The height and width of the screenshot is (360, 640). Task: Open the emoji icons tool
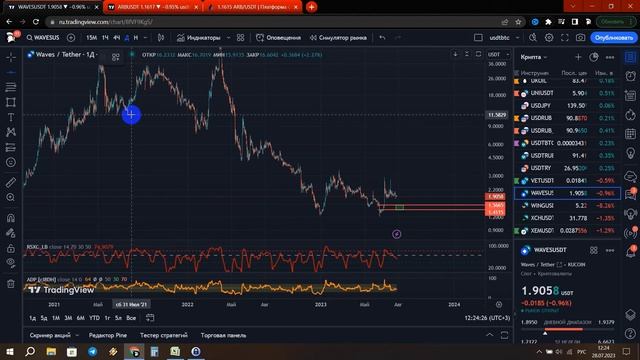(11, 162)
